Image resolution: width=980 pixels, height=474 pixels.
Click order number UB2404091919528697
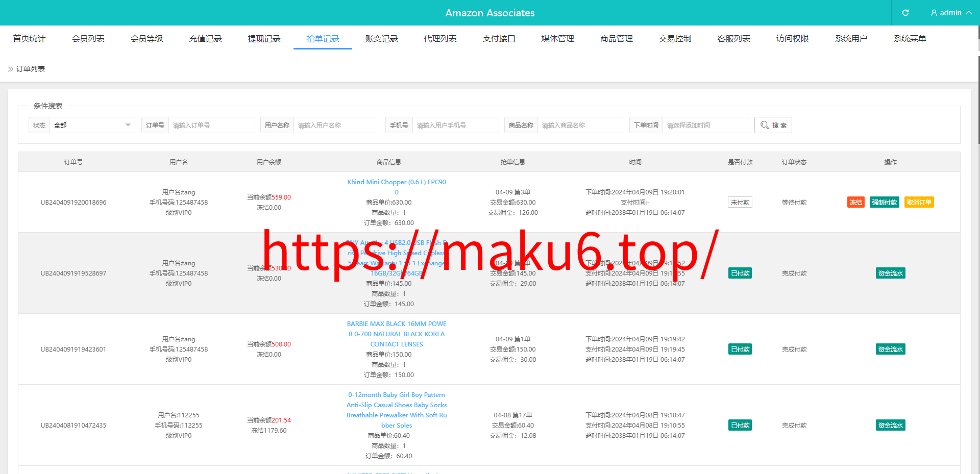pyautogui.click(x=73, y=273)
